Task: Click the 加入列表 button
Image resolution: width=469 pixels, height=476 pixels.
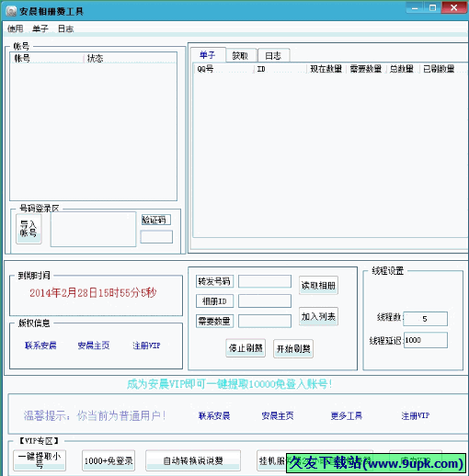Action: (x=318, y=316)
